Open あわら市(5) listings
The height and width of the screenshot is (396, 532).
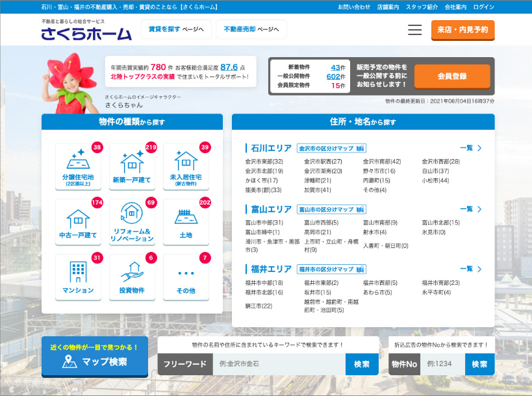click(377, 292)
